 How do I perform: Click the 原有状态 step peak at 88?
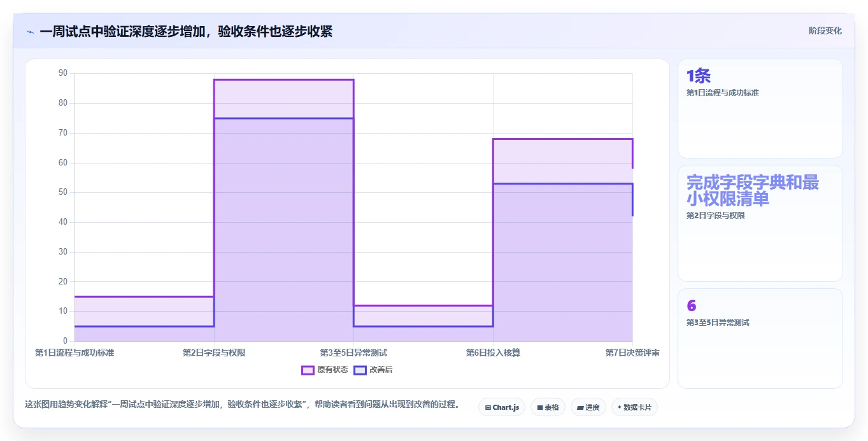[283, 80]
